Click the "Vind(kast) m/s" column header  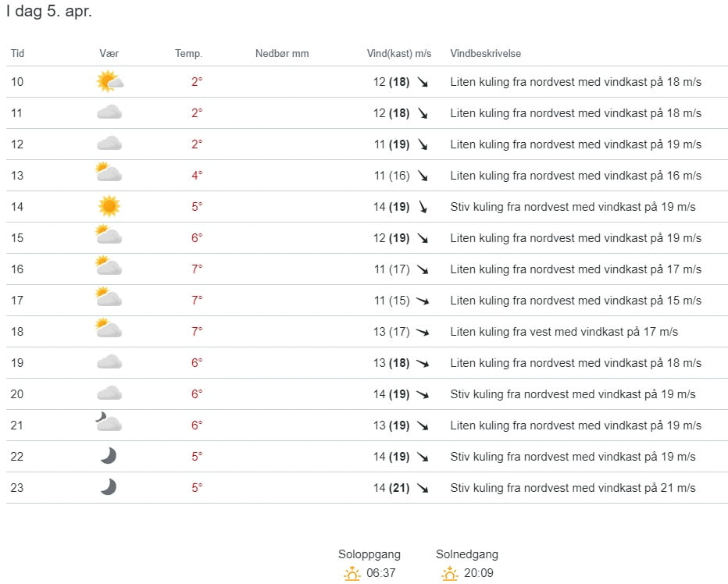(399, 54)
